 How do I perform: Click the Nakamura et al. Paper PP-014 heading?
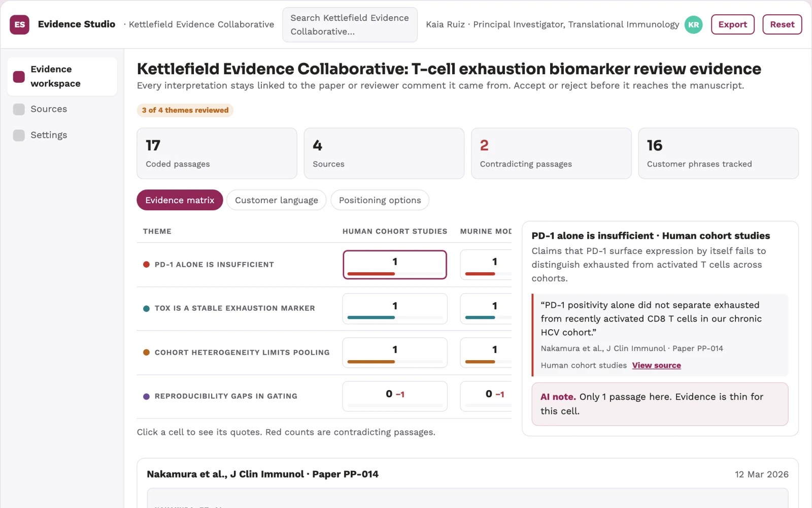[262, 474]
